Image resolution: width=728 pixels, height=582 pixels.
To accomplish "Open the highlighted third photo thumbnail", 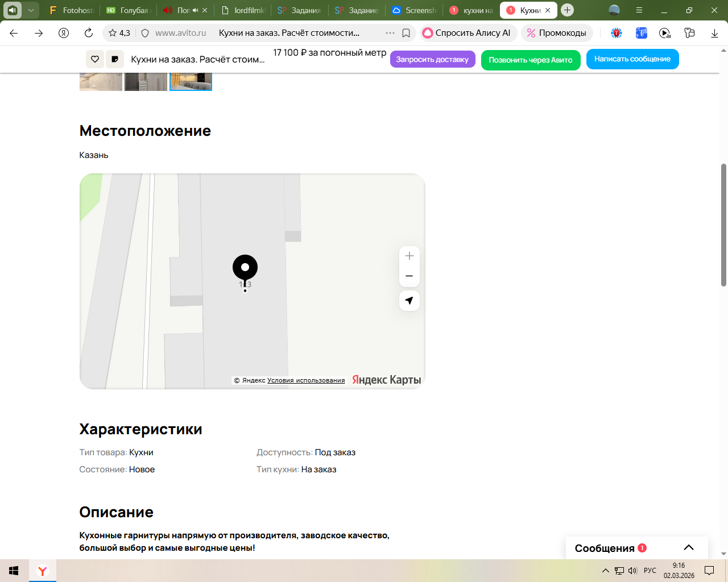I will [191, 81].
